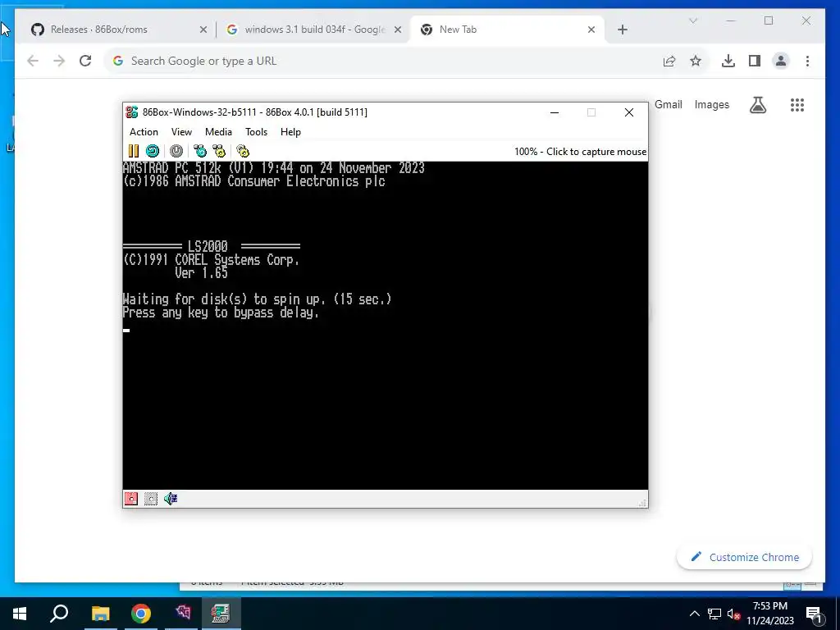This screenshot has height=630, width=840.
Task: Share this page icon in address bar
Action: 669,61
